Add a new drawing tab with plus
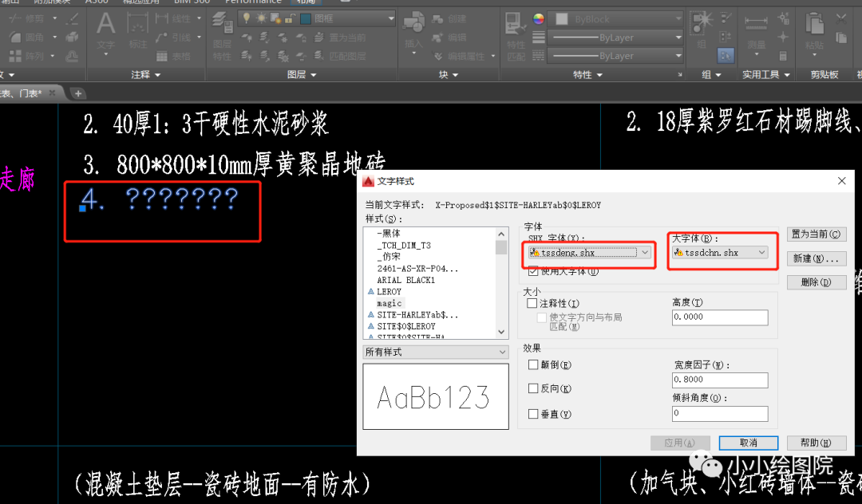Viewport: 862px width, 504px height. 78,93
